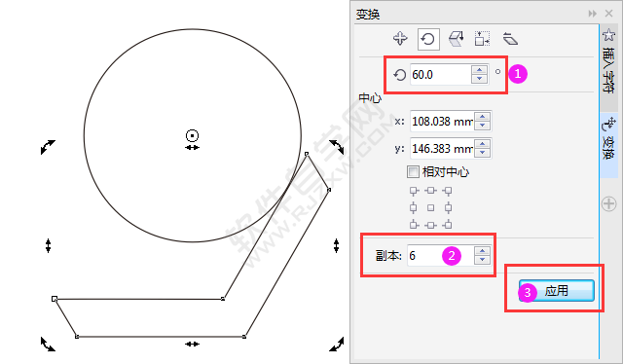Collapse the docker with double-arrow icon
623x364 pixels.
click(593, 14)
